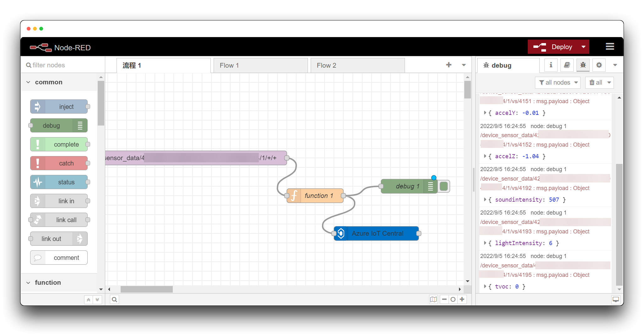
Task: Select the complete node in palette
Action: pyautogui.click(x=59, y=144)
